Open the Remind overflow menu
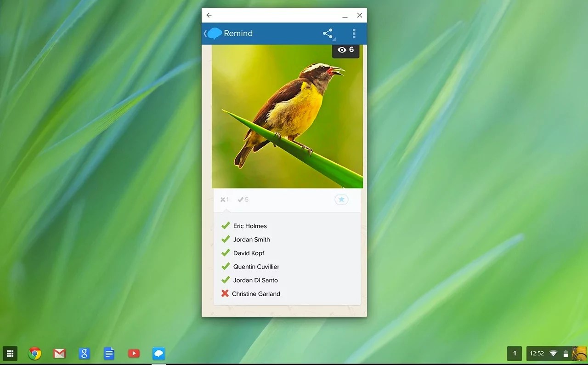Image resolution: width=588 pixels, height=366 pixels. tap(354, 33)
